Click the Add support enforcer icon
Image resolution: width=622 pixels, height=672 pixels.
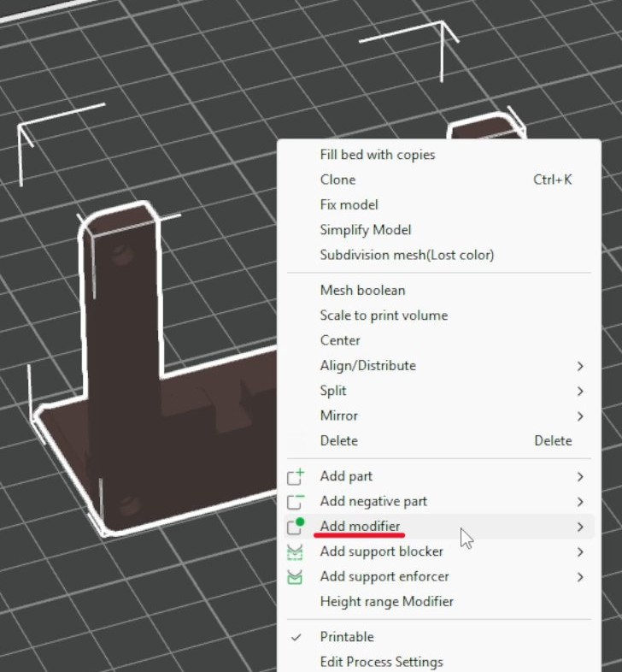click(x=295, y=577)
